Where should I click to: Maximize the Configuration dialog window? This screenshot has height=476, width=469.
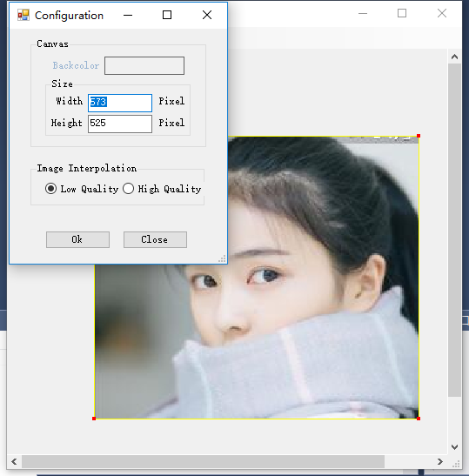tap(167, 15)
